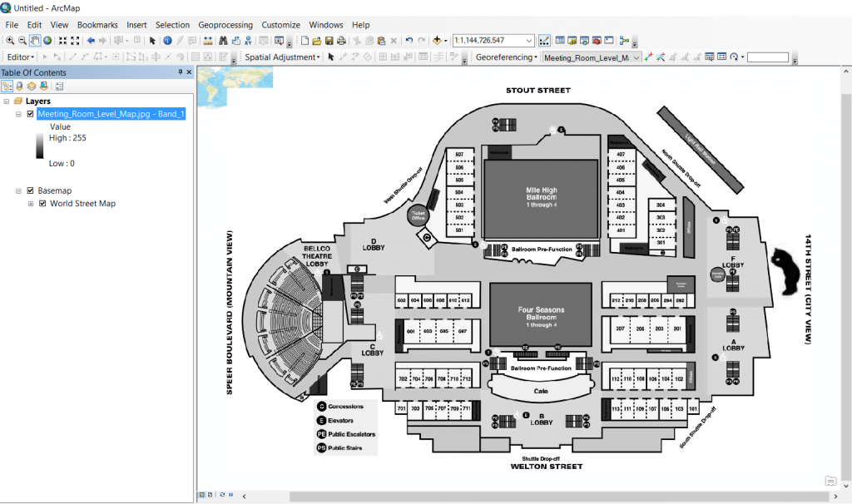Click the grayscale ramp under Value legend
Screen dimensions: 852x504
pos(40,146)
